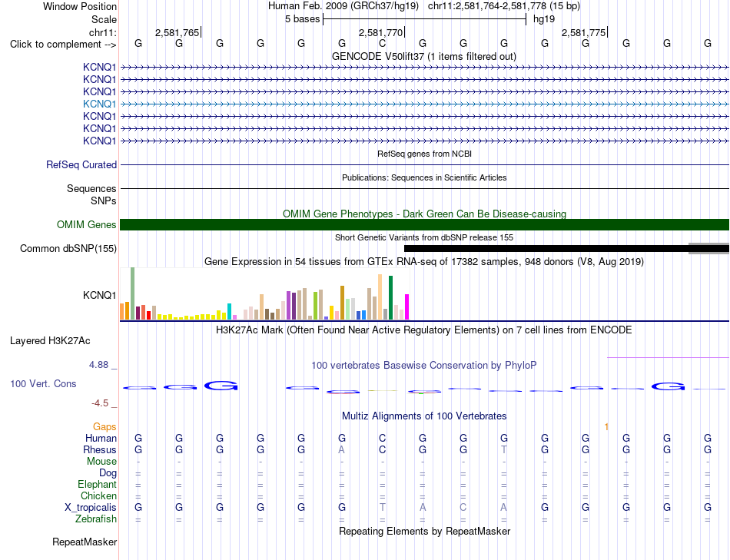The height and width of the screenshot is (560, 730).
Task: Open 'Multiz Alignments of 100 Vertebrates' title
Action: [x=424, y=416]
